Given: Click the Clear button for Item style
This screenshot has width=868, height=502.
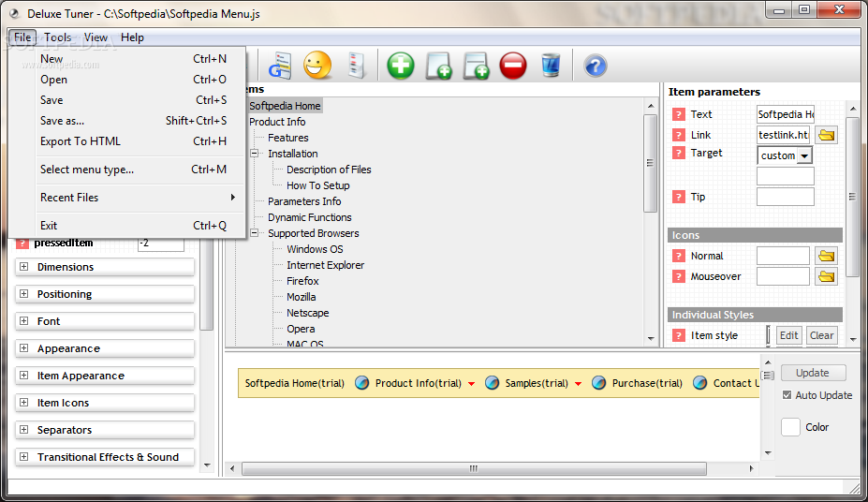Looking at the screenshot, I should [x=821, y=335].
